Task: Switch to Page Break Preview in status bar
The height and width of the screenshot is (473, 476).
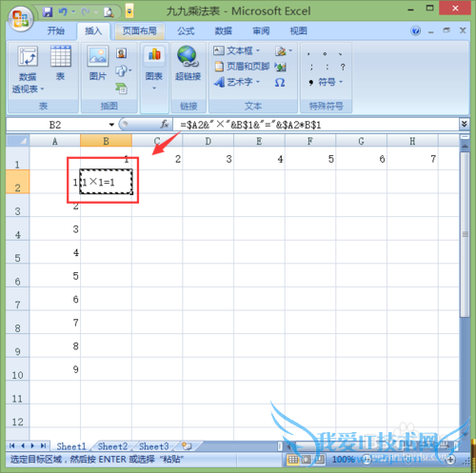Action: pos(320,459)
